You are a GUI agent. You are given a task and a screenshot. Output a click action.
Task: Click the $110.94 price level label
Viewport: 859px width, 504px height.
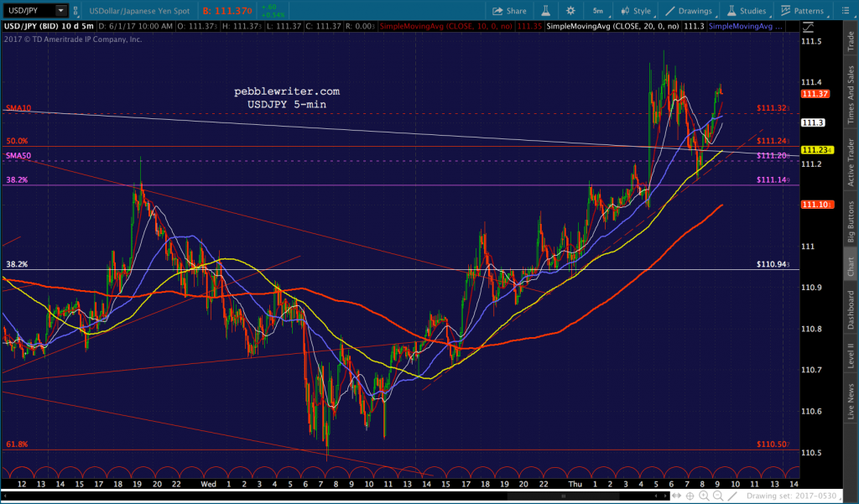coord(773,265)
